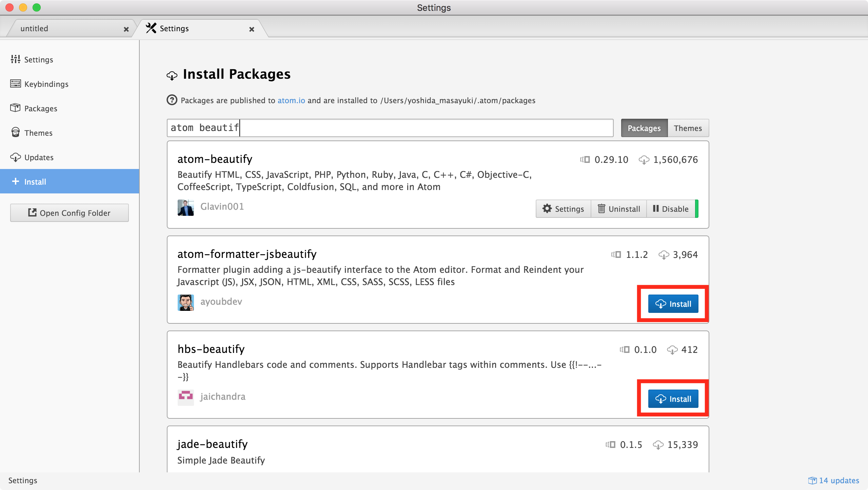Click atom-formatter-jsbeautify version 1.1.2 icon
868x490 pixels.
point(616,255)
